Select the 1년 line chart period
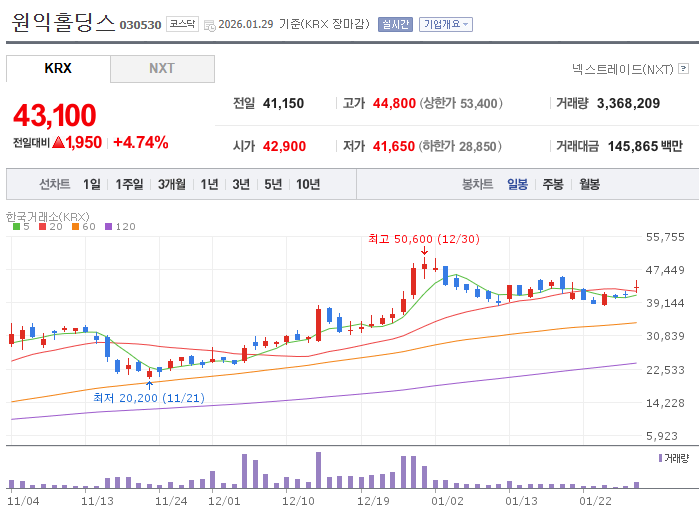Image resolution: width=699 pixels, height=510 pixels. point(209,184)
